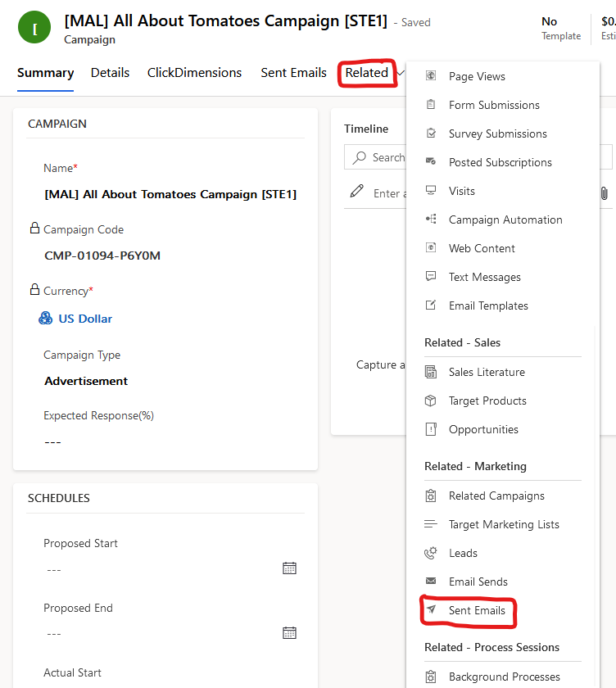The width and height of the screenshot is (616, 688).
Task: Click the Visits monitor icon
Action: [431, 190]
